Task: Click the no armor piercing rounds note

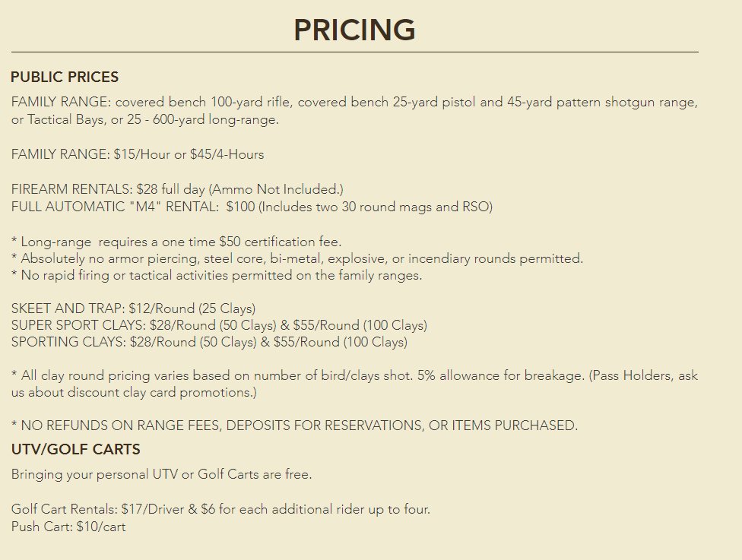Action: 297,258
